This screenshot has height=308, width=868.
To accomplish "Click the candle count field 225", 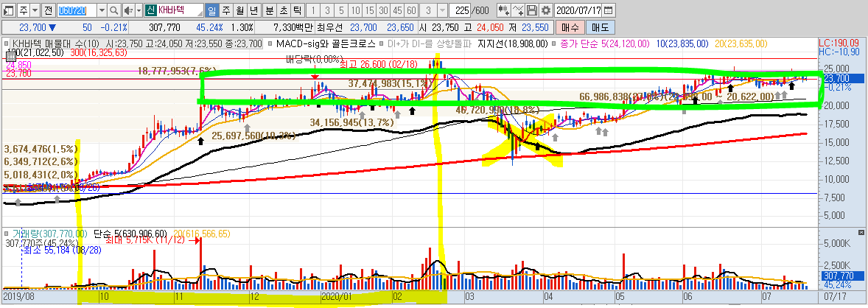I will [x=460, y=10].
